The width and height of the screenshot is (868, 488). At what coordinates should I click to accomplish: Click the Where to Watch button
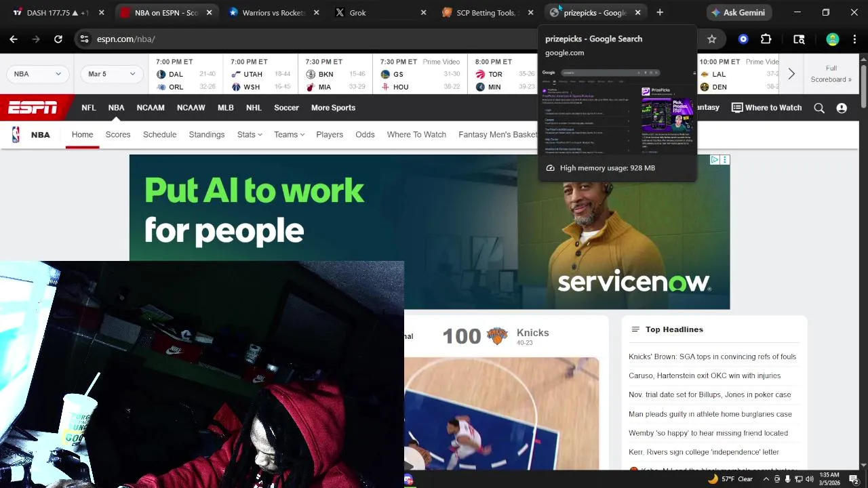(766, 108)
